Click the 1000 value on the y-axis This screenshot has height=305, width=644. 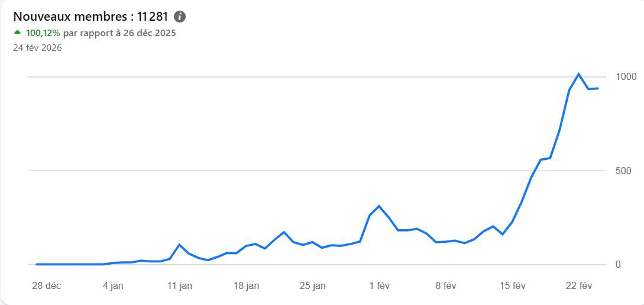tap(626, 77)
